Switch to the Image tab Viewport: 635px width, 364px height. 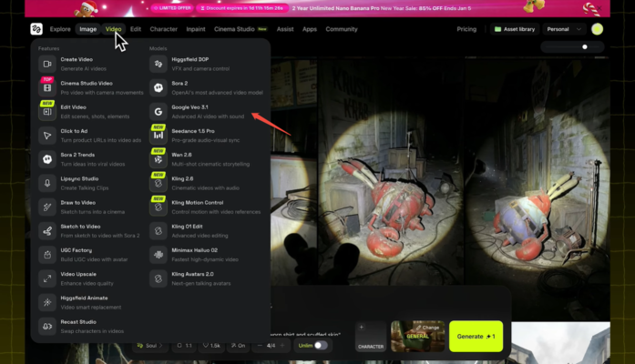[x=87, y=29]
